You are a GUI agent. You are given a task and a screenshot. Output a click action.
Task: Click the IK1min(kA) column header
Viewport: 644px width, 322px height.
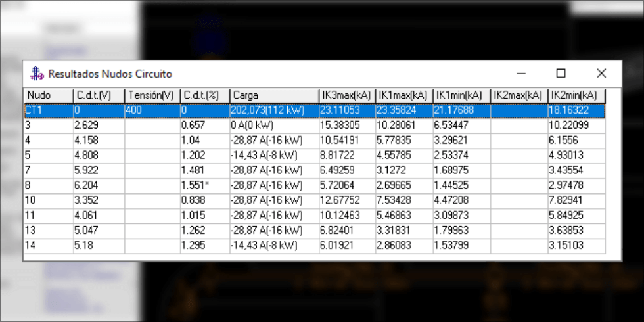click(460, 95)
